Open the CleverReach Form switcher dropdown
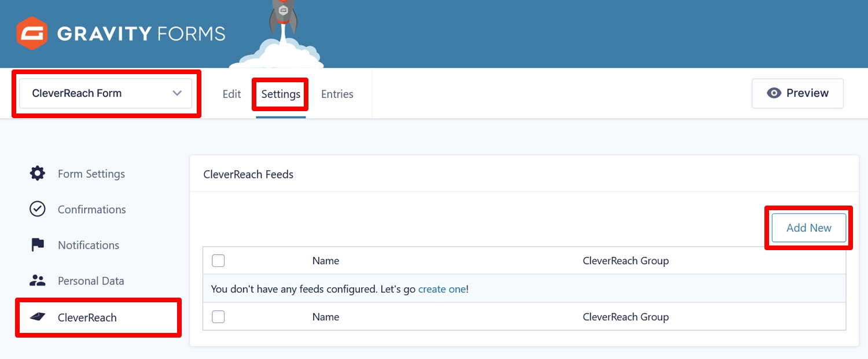This screenshot has height=359, width=868. 105,93
